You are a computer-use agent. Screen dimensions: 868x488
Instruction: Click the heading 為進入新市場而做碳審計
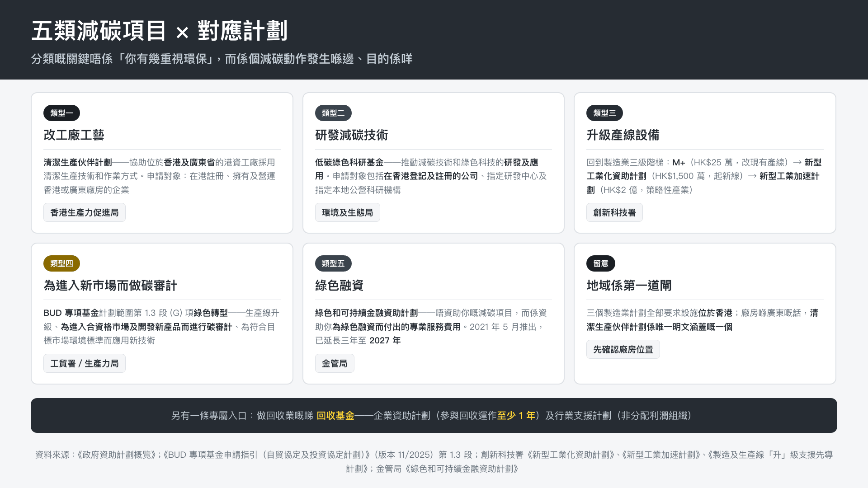click(110, 286)
